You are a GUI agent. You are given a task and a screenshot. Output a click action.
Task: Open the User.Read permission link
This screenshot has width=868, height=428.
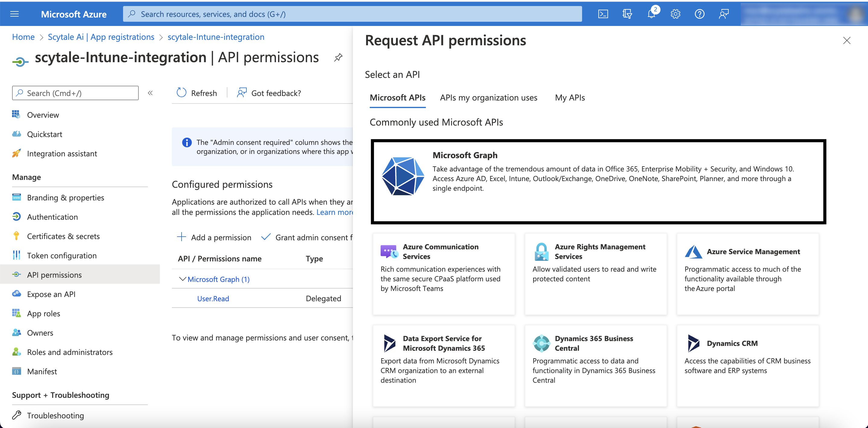213,299
